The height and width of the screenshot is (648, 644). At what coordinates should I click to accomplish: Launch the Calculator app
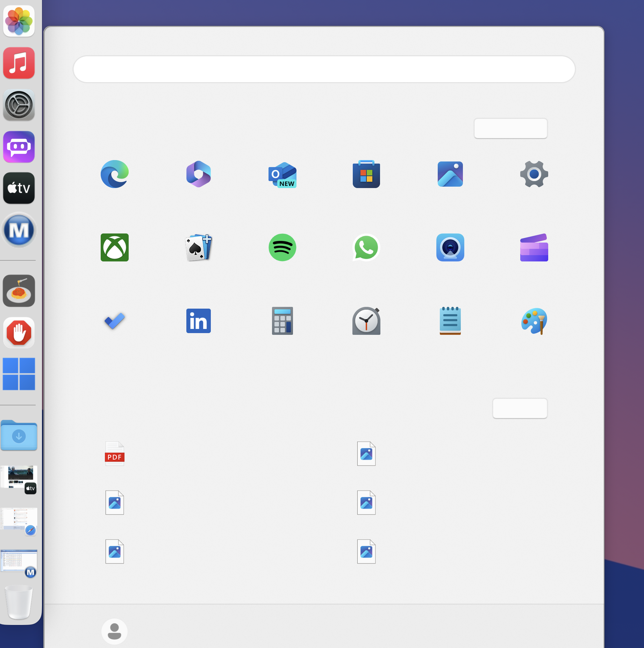click(x=282, y=321)
